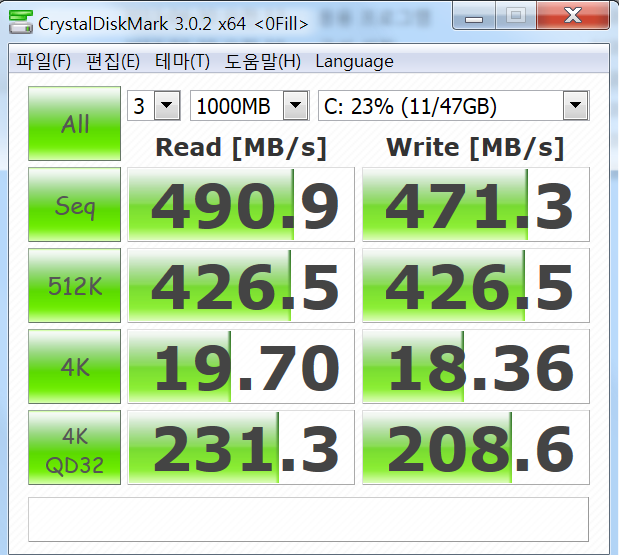Expand the C: drive selection dropdown
Viewport: 619px width, 555px height.
coord(576,105)
